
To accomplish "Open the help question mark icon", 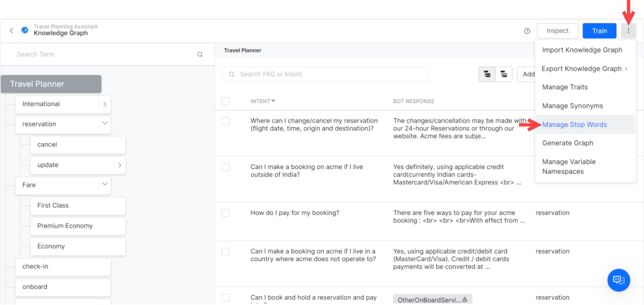I will pyautogui.click(x=527, y=31).
